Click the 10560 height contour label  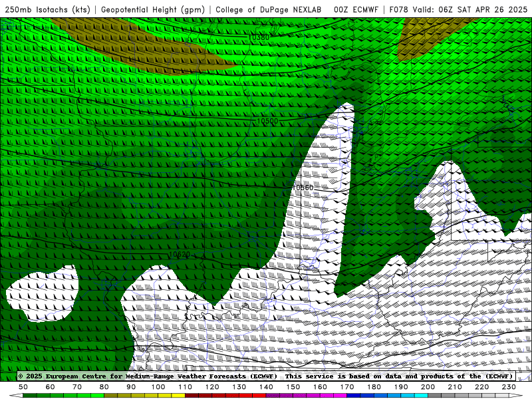pyautogui.click(x=303, y=188)
